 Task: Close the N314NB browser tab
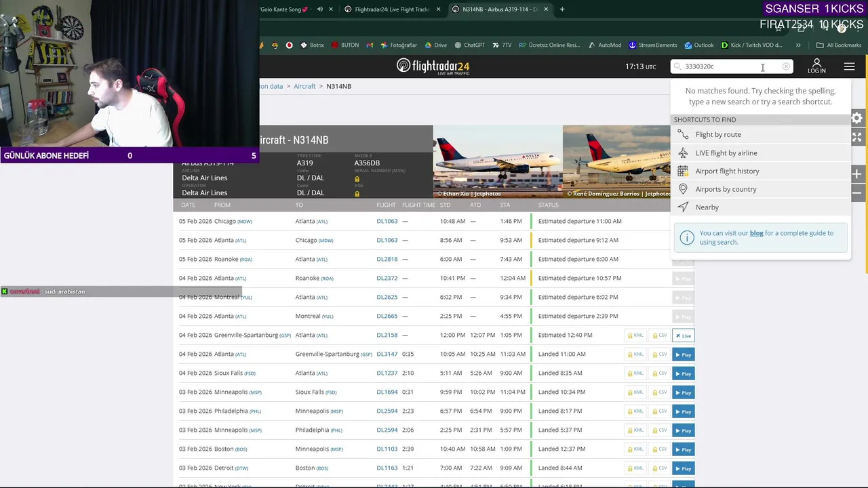546,9
